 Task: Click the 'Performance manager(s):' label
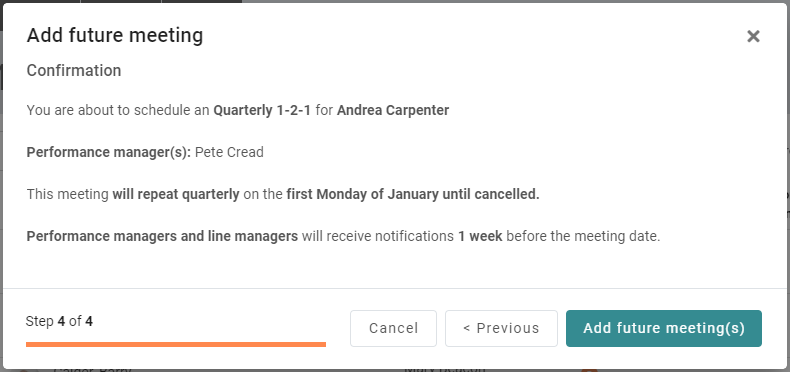[x=109, y=152]
